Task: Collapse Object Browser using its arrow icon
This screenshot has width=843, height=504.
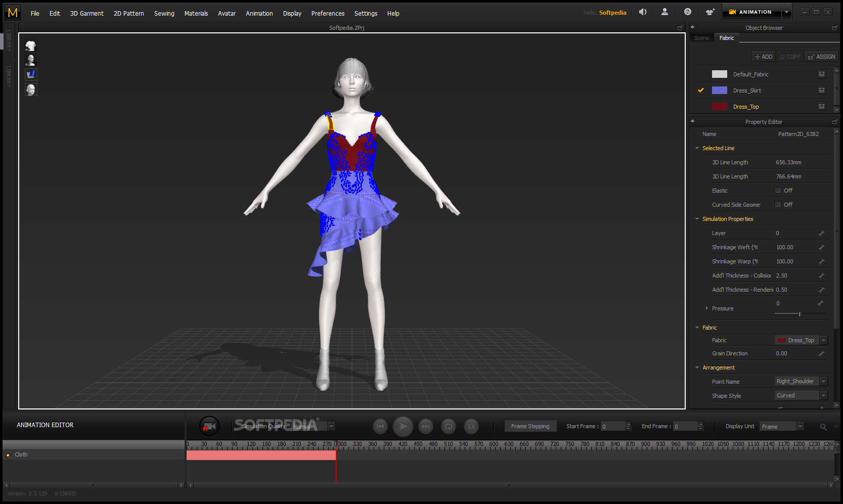Action: pos(692,27)
